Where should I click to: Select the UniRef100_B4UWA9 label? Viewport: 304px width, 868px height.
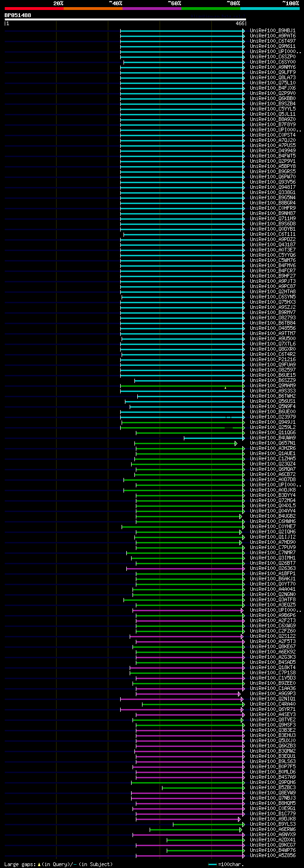point(273,438)
